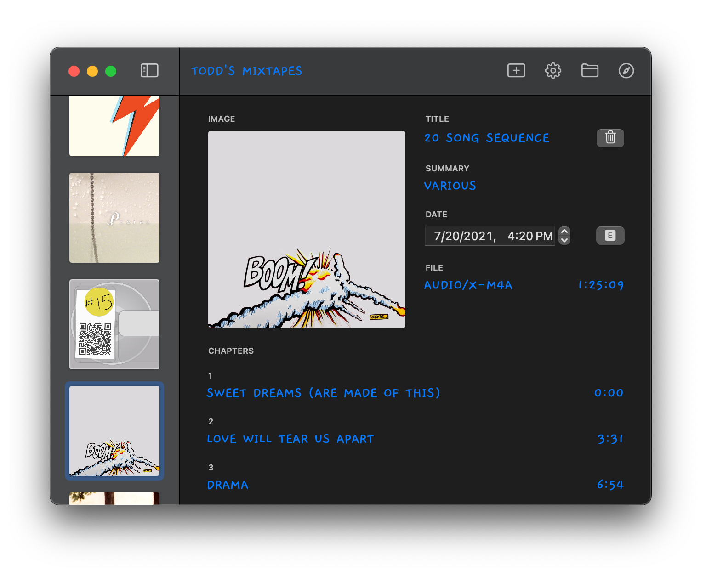Click the green fullscreen window button
The width and height of the screenshot is (706, 588).
pos(111,71)
